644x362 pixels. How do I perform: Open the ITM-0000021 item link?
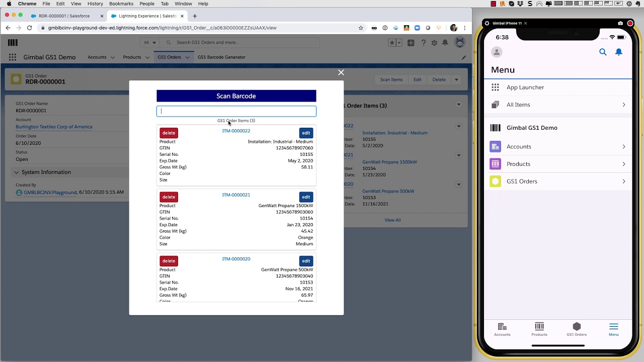(x=236, y=195)
